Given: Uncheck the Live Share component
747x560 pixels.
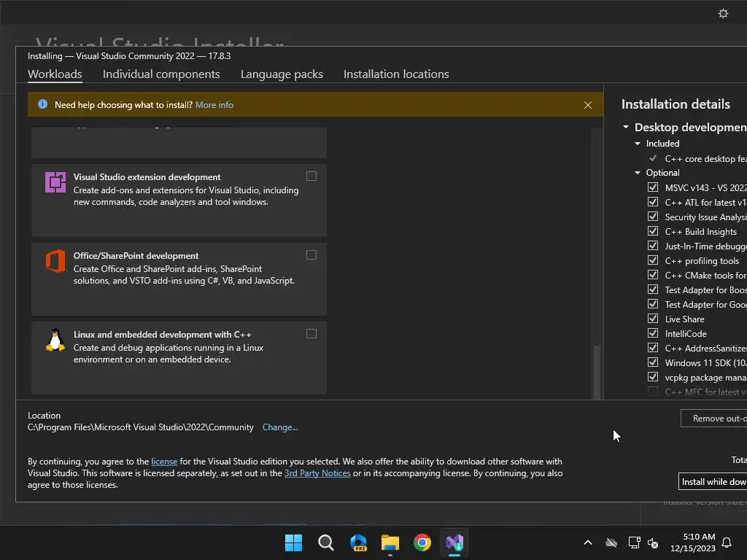Looking at the screenshot, I should [653, 319].
